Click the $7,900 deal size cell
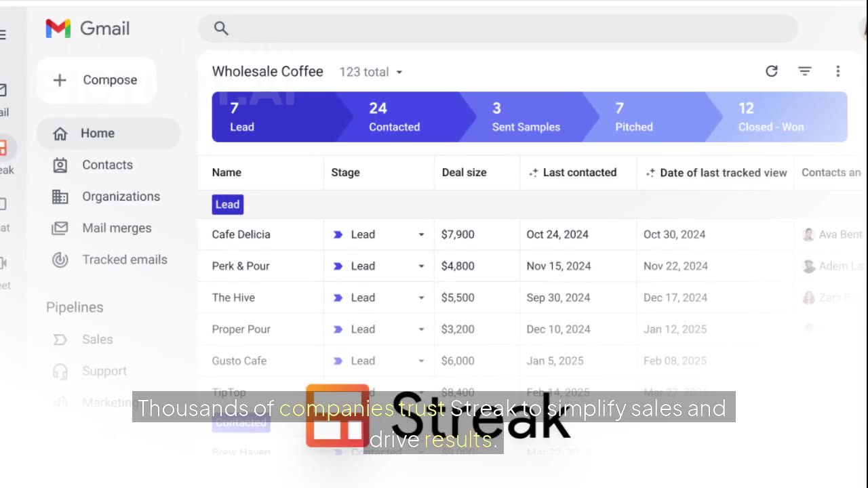 (458, 235)
